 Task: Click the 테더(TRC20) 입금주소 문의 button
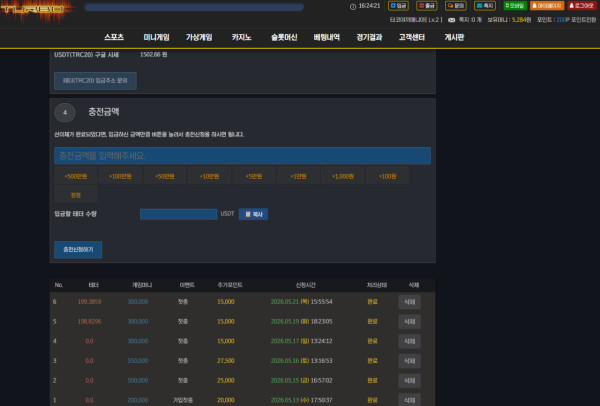click(95, 81)
